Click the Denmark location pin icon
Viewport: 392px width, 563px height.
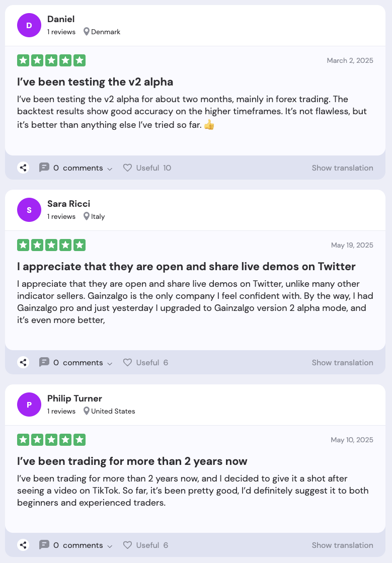pyautogui.click(x=87, y=32)
